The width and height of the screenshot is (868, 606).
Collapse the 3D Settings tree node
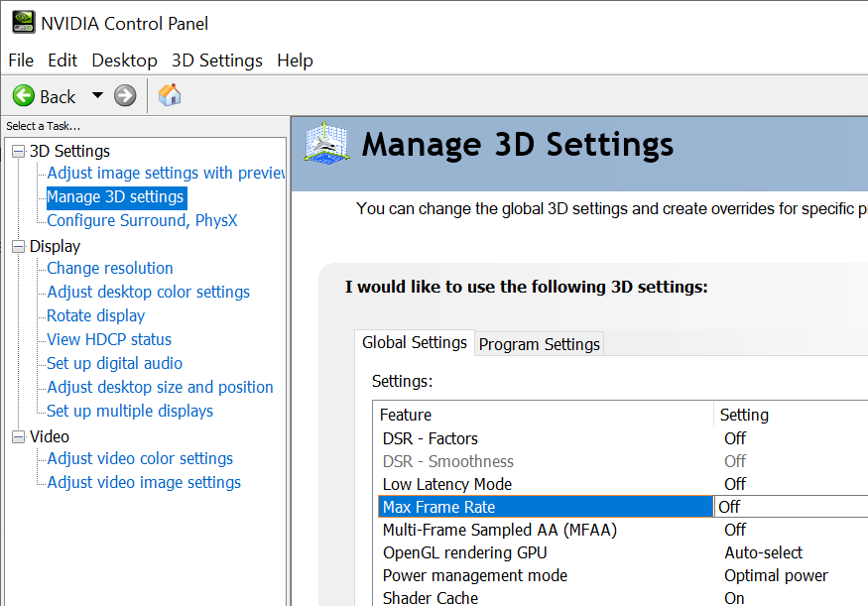[x=19, y=151]
